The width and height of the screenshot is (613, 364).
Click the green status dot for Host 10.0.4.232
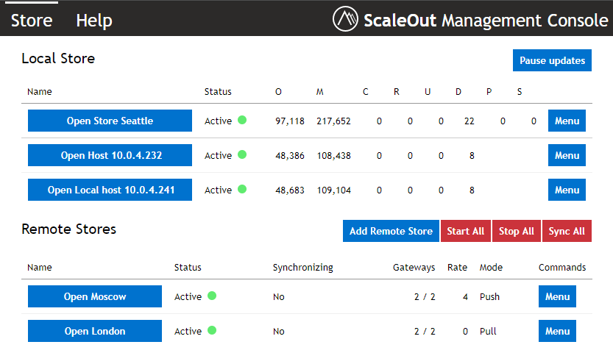(242, 154)
